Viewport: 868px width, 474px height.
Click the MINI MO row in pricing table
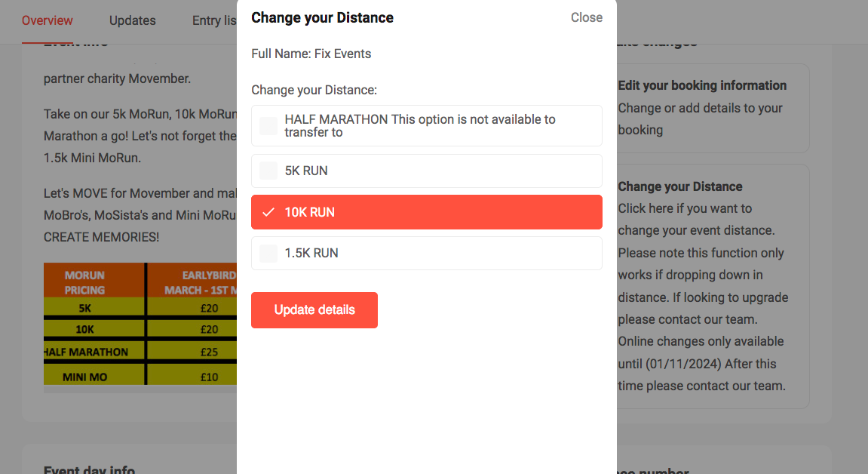click(84, 377)
